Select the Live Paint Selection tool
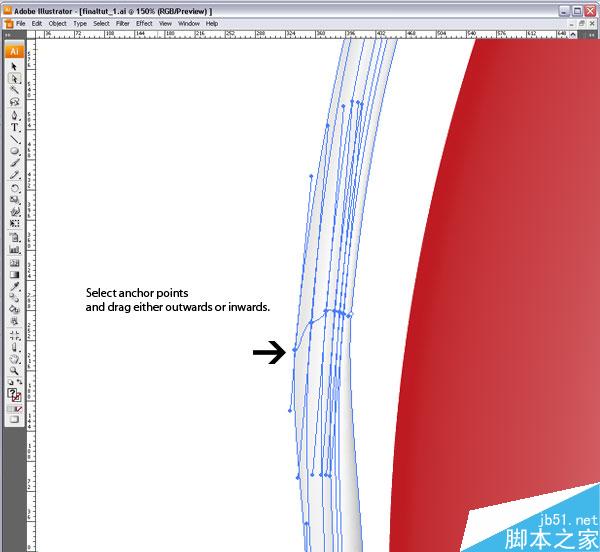The image size is (600, 552). 14,321
